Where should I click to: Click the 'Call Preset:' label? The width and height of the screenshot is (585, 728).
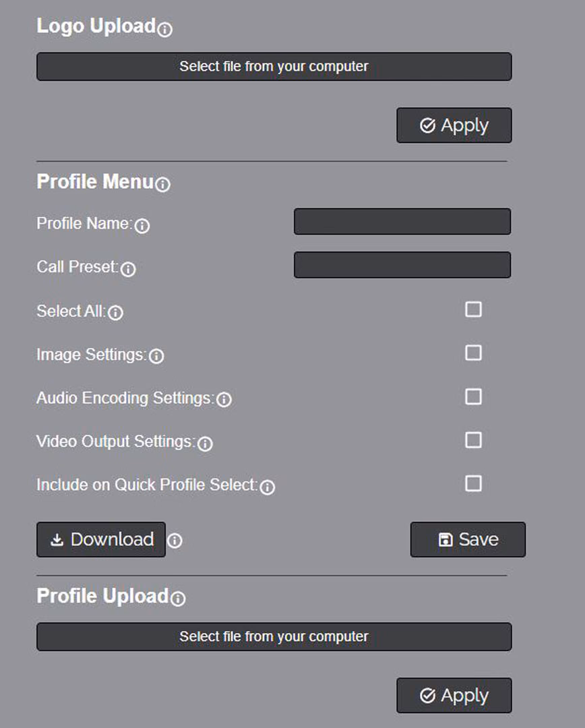click(x=78, y=267)
